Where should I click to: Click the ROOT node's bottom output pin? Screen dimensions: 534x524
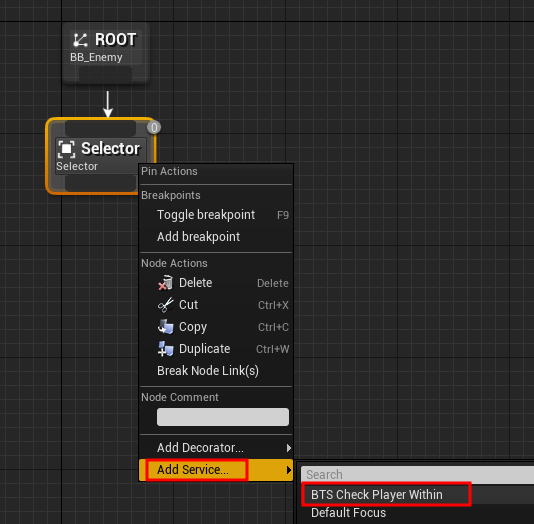106,74
